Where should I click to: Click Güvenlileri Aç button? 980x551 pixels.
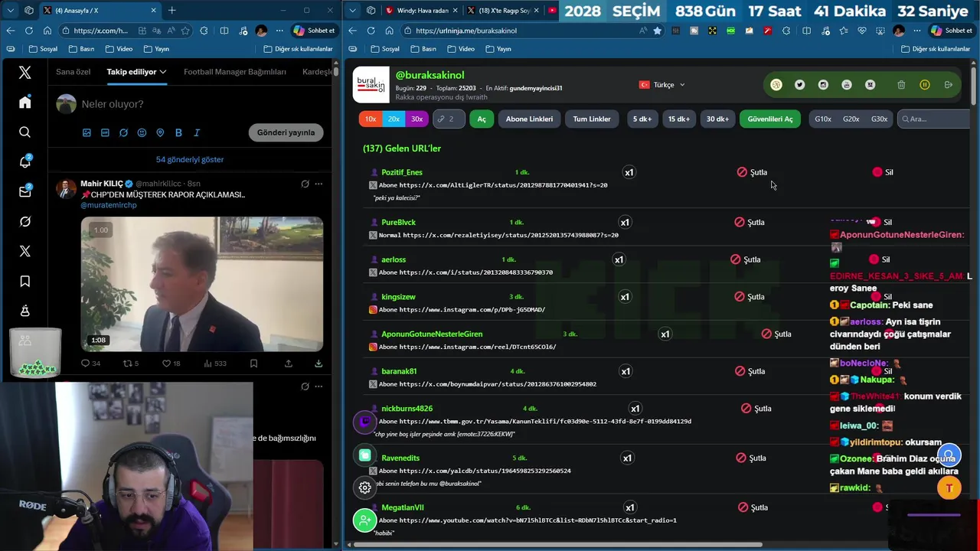point(770,119)
